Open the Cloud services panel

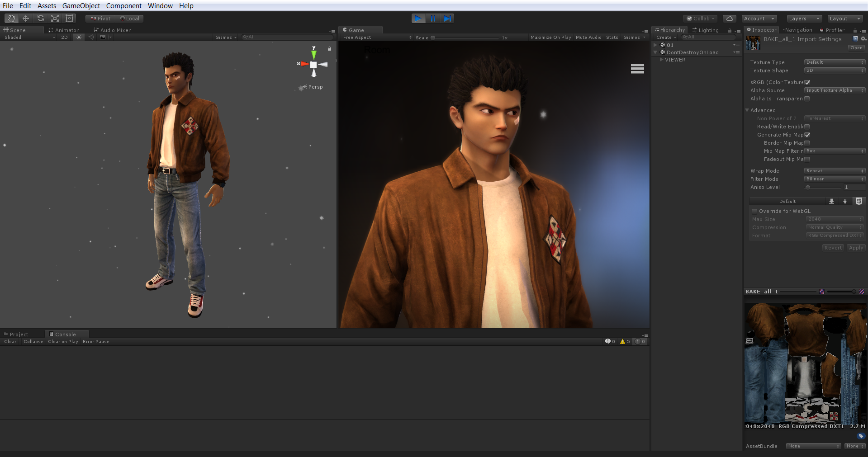click(x=729, y=19)
